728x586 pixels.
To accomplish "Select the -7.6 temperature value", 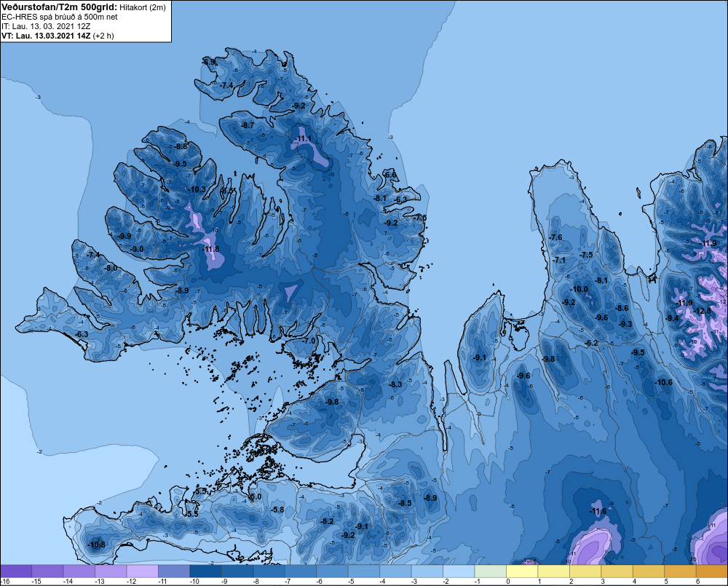I will pos(555,237).
